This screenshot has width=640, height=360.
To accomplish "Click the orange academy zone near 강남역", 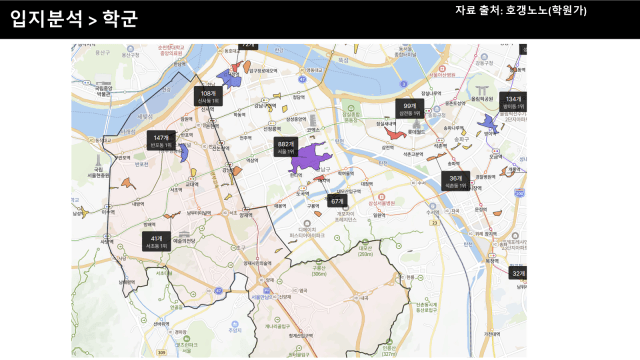I will [x=236, y=171].
